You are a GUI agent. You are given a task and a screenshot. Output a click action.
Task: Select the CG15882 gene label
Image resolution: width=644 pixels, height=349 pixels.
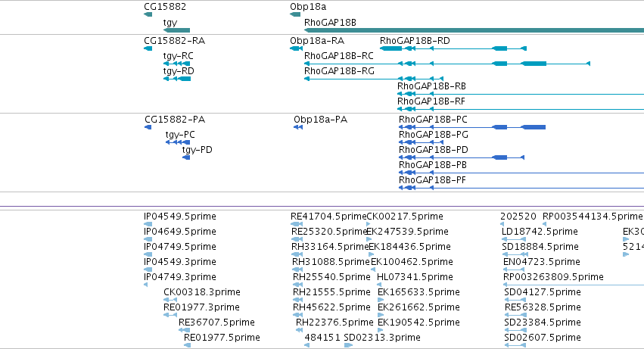click(165, 7)
